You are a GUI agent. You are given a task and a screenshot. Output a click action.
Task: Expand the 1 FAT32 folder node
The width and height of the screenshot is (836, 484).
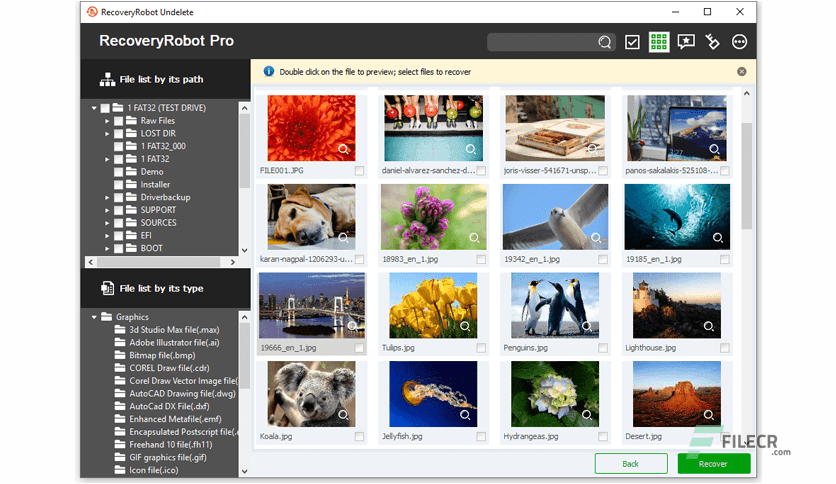(107, 159)
